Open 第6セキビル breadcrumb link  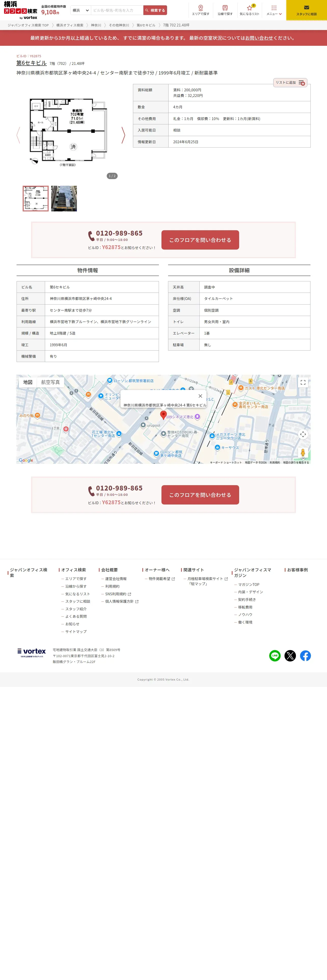[x=146, y=25]
